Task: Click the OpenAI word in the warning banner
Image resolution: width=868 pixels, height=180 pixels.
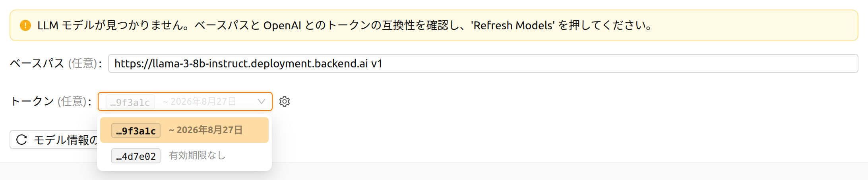Action: (282, 26)
